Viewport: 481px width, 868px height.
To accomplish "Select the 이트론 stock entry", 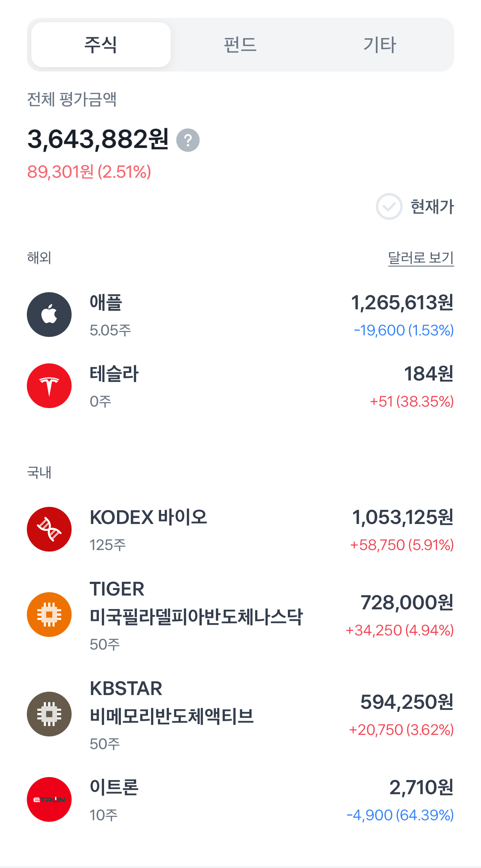I will [240, 799].
